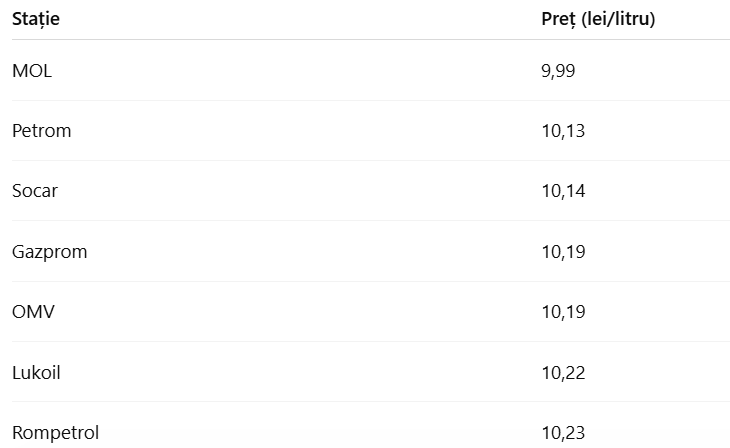Click the (lei/litru) unit label
730x448 pixels.
tap(618, 19)
